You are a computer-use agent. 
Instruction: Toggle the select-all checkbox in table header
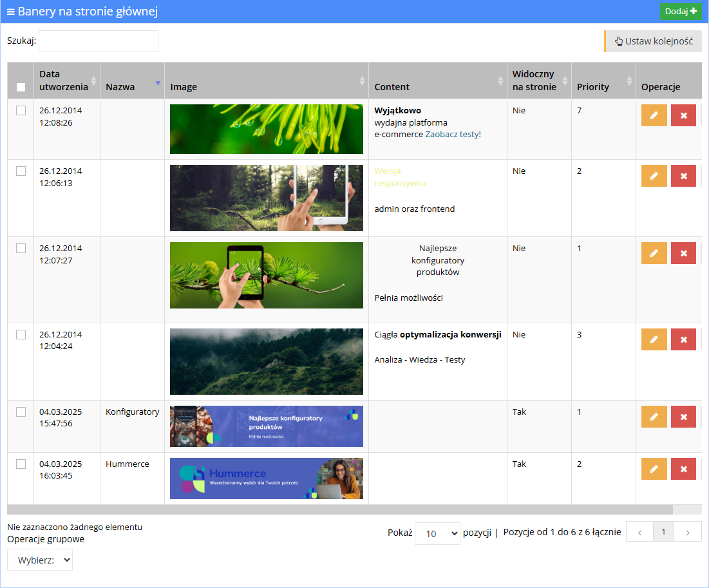pos(21,88)
